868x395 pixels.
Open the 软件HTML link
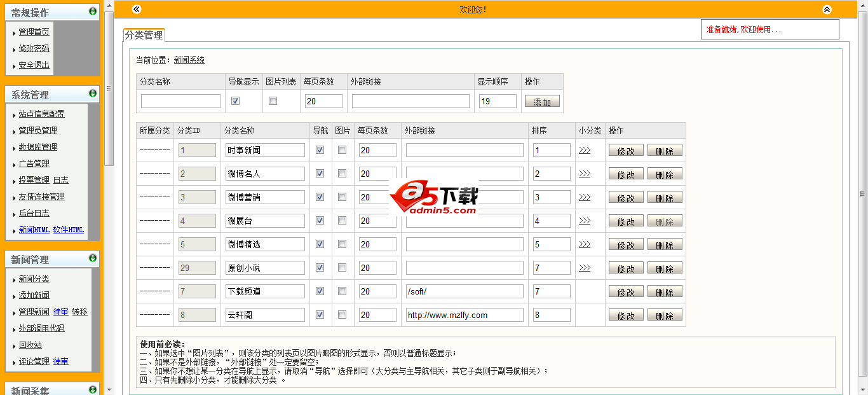(69, 230)
